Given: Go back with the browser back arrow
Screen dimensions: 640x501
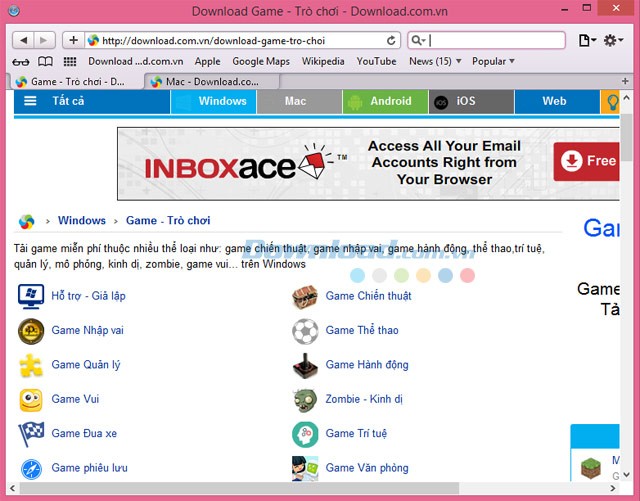Looking at the screenshot, I should click(23, 40).
